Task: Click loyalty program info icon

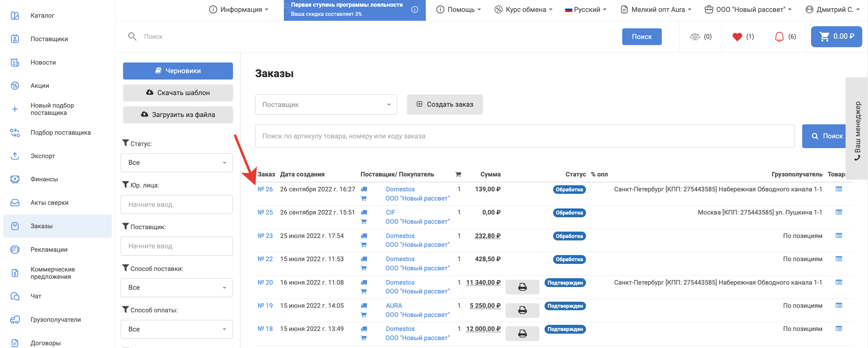Action: (415, 9)
